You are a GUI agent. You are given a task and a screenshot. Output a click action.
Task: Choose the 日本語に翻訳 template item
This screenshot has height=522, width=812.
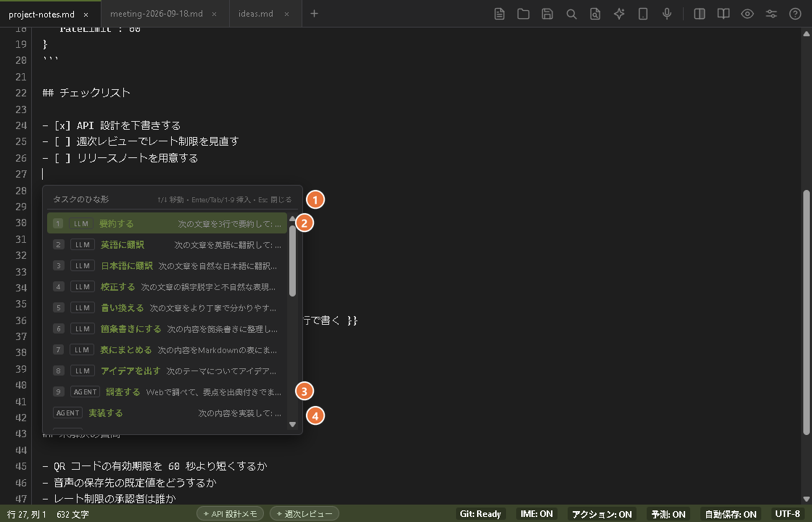[167, 265]
